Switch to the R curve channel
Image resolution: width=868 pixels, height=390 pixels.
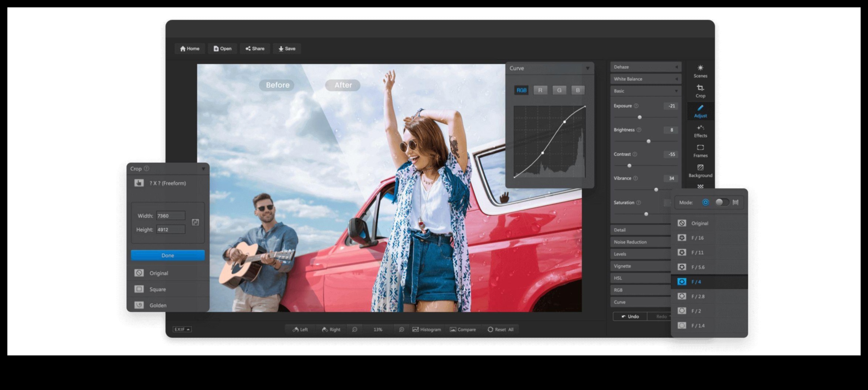click(x=540, y=90)
